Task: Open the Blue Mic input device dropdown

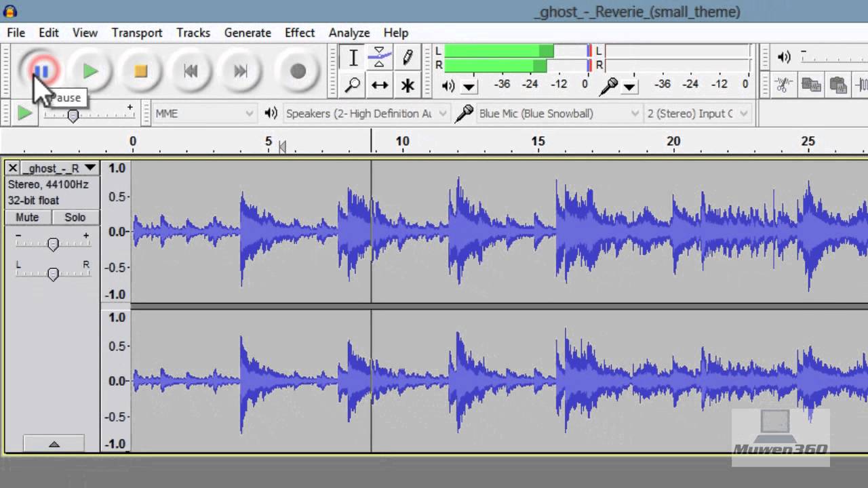Action: click(559, 113)
